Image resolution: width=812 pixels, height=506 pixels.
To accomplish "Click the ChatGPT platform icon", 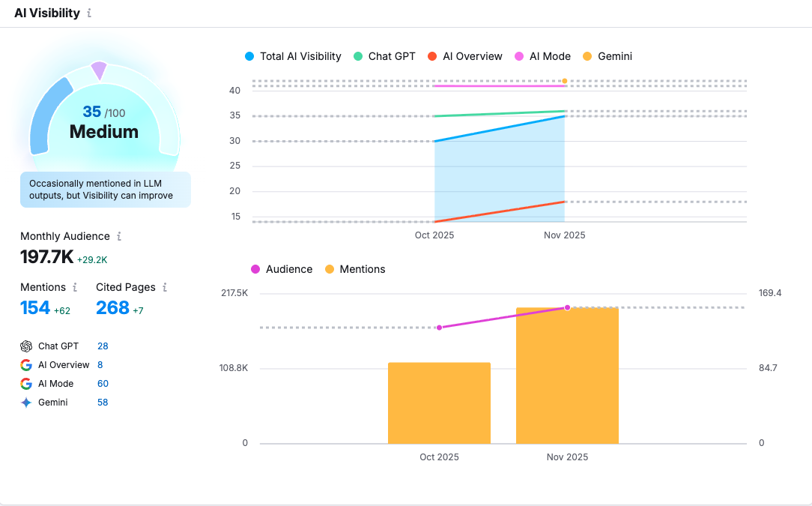I will tap(25, 346).
